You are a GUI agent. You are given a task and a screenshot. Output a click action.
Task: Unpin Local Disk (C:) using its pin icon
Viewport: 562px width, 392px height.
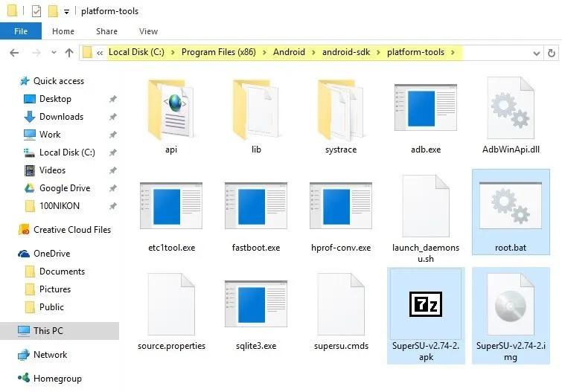pyautogui.click(x=113, y=152)
